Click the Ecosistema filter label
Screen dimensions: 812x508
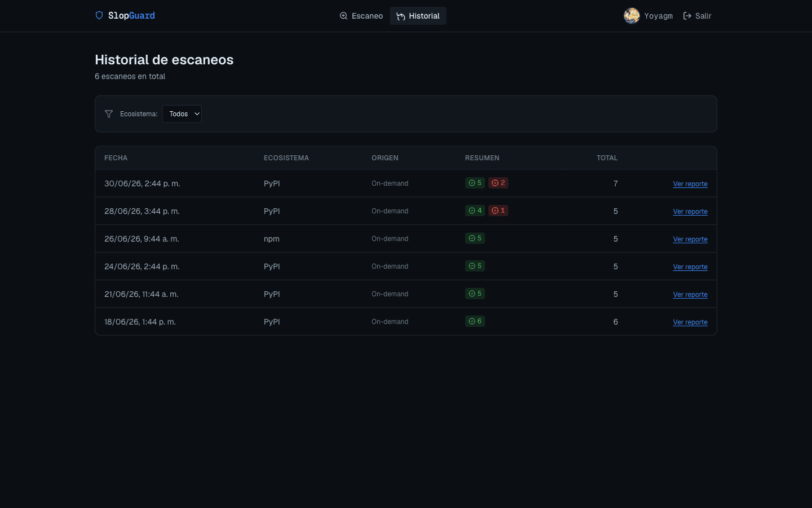click(x=139, y=114)
